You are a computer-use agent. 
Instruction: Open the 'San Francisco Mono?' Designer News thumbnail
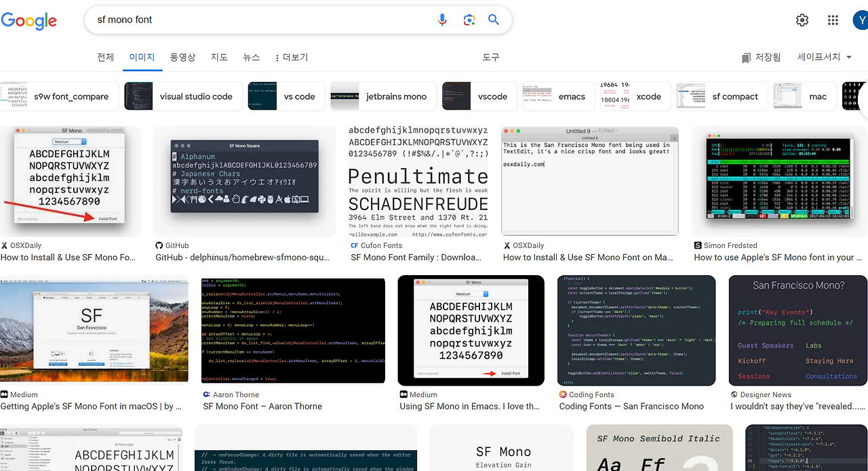click(798, 331)
